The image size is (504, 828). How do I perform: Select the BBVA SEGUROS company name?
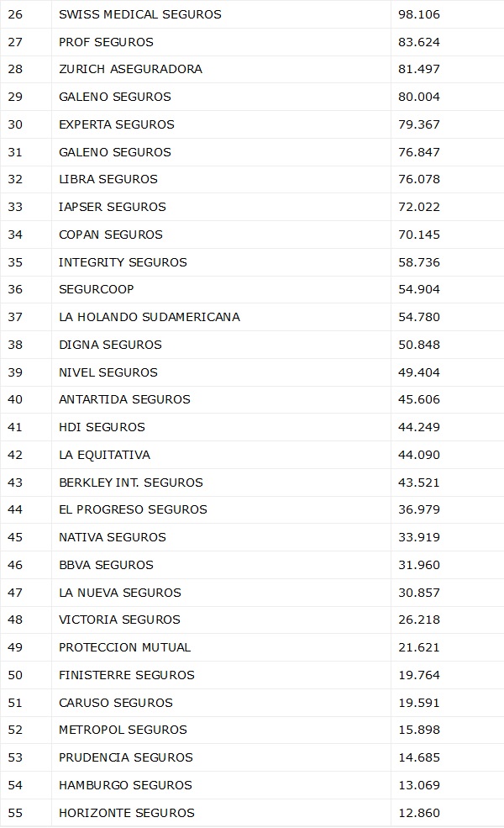tap(106, 565)
